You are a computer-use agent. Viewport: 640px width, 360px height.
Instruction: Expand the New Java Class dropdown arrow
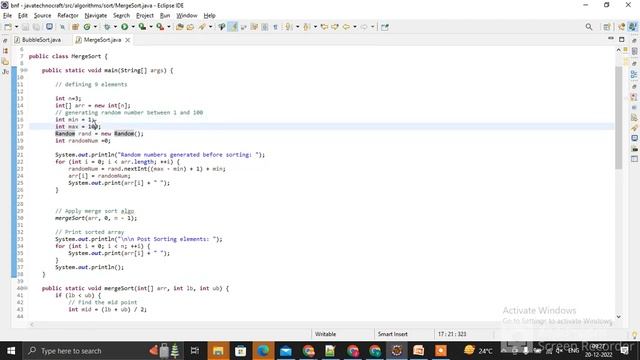click(96, 27)
